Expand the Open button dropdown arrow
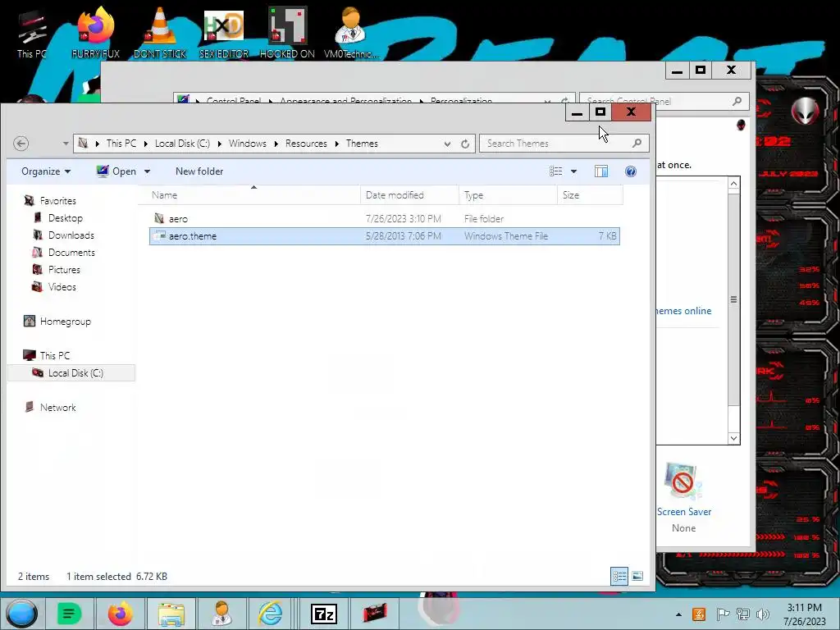The width and height of the screenshot is (840, 630). 148,171
